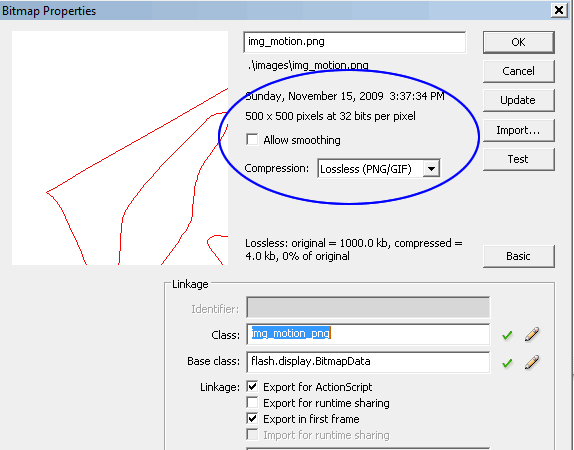Open the Compression dropdown arrow
The image size is (574, 450).
(431, 169)
